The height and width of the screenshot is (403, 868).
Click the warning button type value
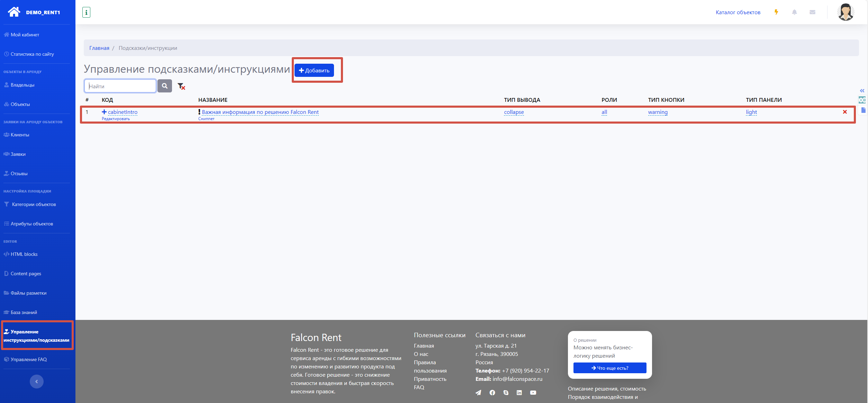pos(658,112)
